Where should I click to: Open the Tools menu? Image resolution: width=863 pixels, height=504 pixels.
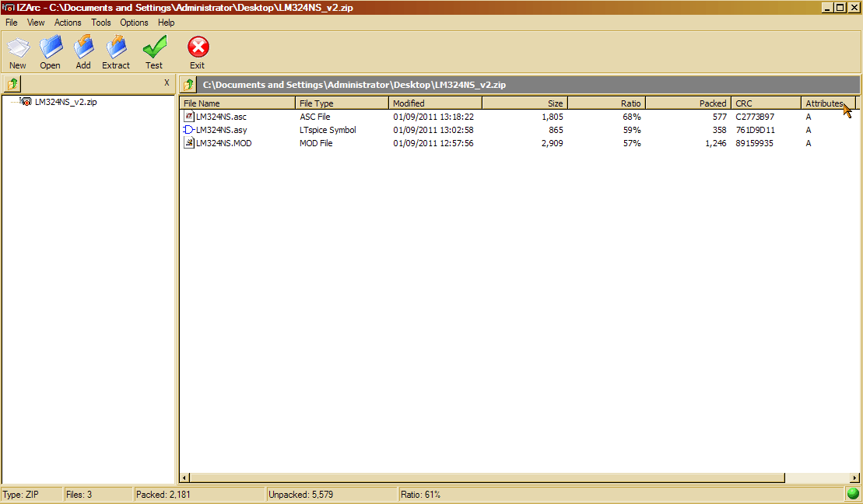tap(101, 23)
